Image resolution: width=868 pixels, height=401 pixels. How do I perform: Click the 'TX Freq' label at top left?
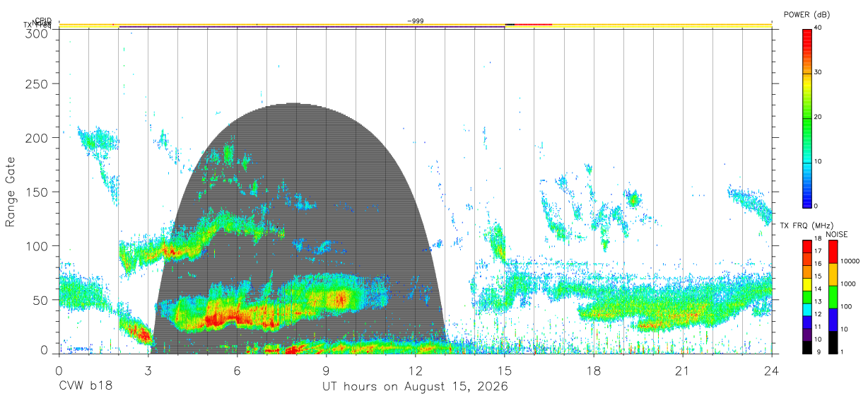[37, 25]
